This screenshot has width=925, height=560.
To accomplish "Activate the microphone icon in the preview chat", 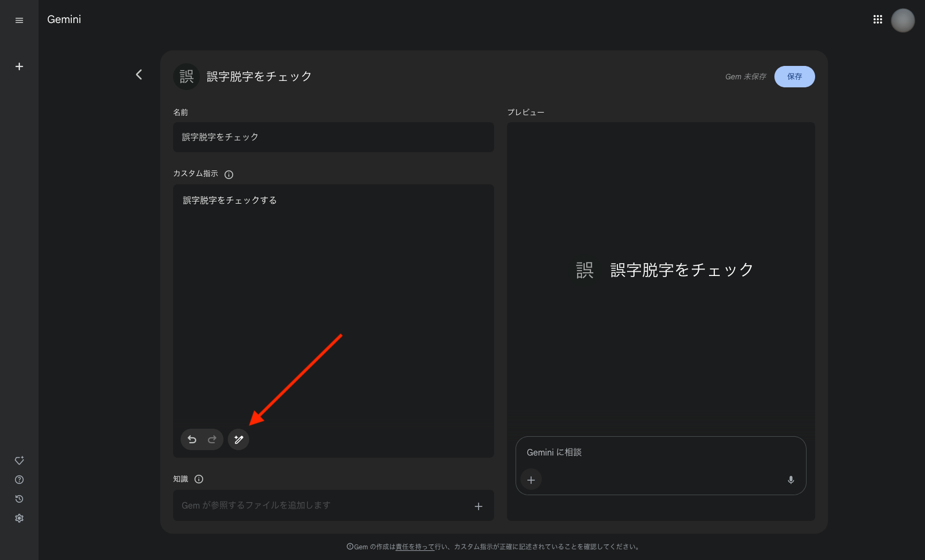I will [791, 480].
